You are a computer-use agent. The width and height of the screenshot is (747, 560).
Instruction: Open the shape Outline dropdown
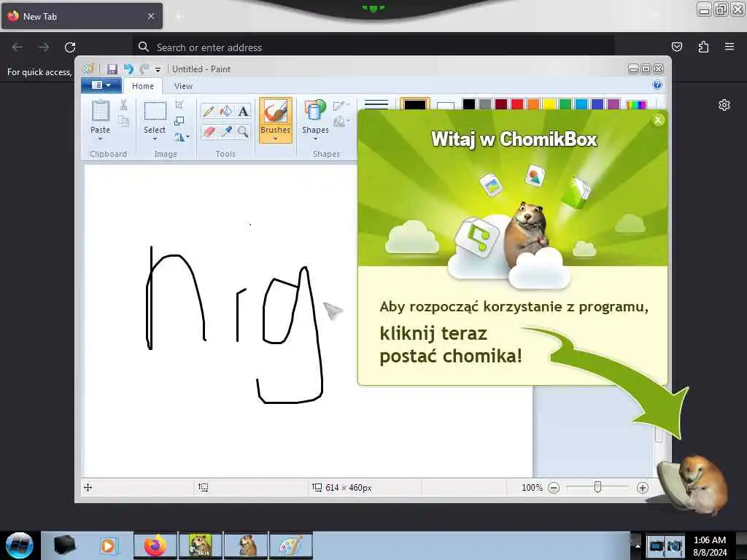tap(341, 106)
